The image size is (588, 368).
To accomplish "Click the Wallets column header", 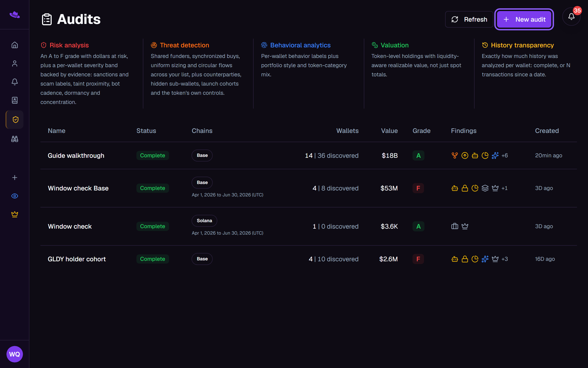I will pos(348,131).
